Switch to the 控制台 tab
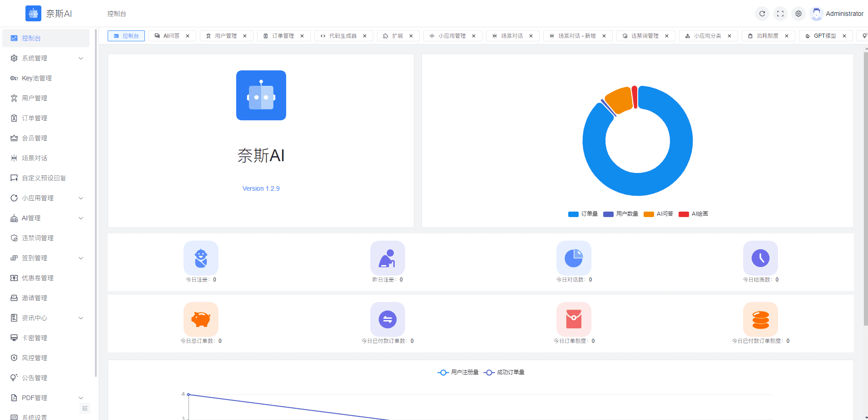The height and width of the screenshot is (420, 868). click(x=126, y=36)
